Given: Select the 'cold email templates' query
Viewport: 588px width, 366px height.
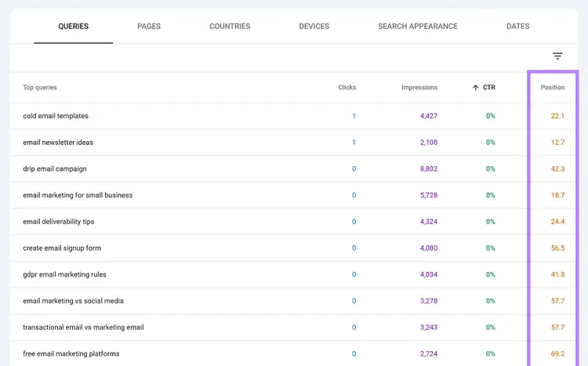Looking at the screenshot, I should tap(56, 116).
